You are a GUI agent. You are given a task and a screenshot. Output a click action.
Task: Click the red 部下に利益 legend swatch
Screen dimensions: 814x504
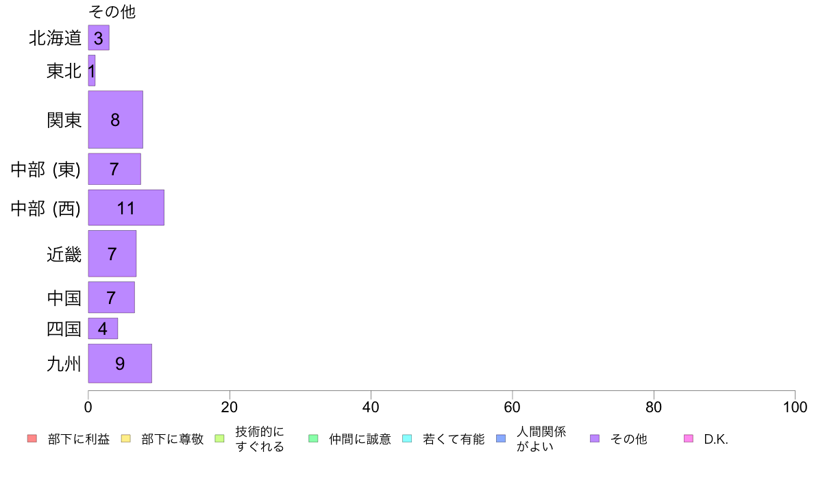coord(32,438)
